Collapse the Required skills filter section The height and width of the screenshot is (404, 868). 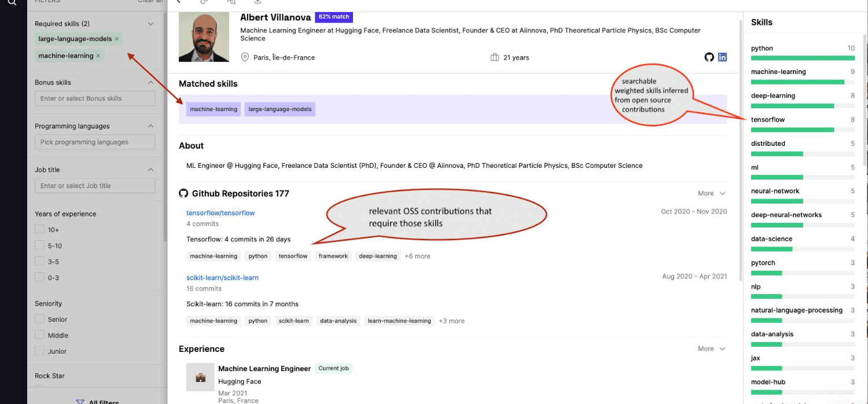click(x=150, y=24)
